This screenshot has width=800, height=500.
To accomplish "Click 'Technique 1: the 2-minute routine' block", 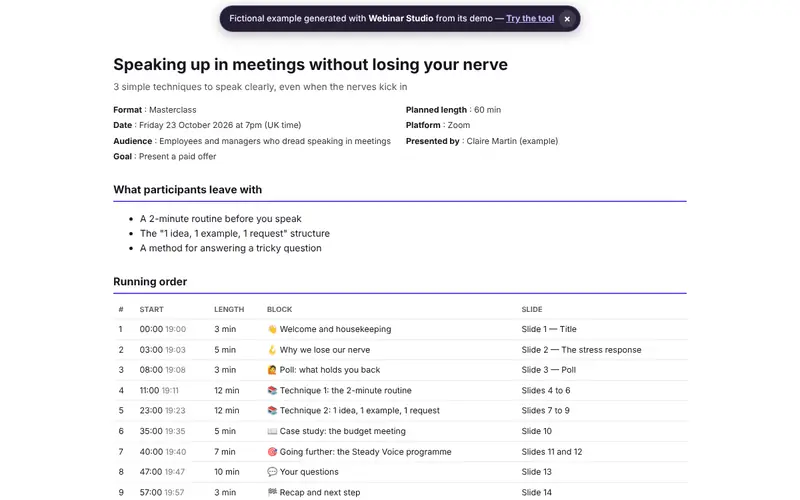I will (345, 390).
